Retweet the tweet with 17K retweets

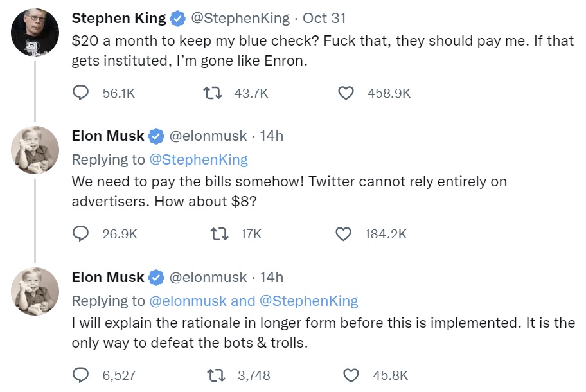pos(219,234)
